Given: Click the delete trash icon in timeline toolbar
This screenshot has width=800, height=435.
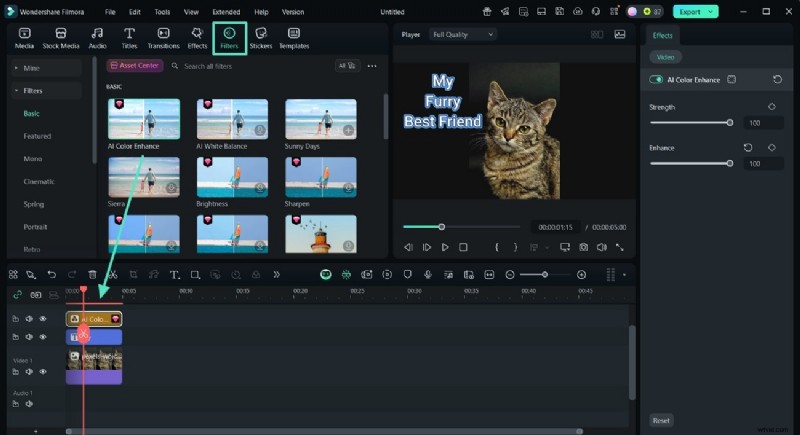Looking at the screenshot, I should 93,274.
